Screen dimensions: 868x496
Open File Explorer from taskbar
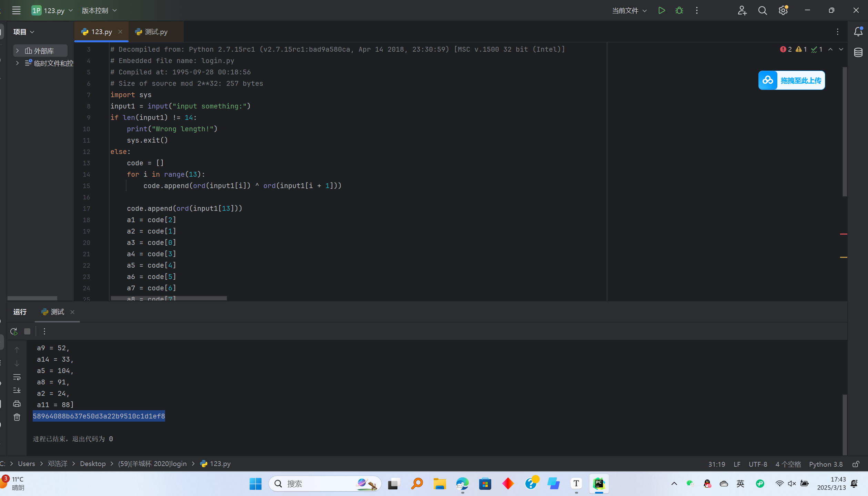click(x=440, y=484)
